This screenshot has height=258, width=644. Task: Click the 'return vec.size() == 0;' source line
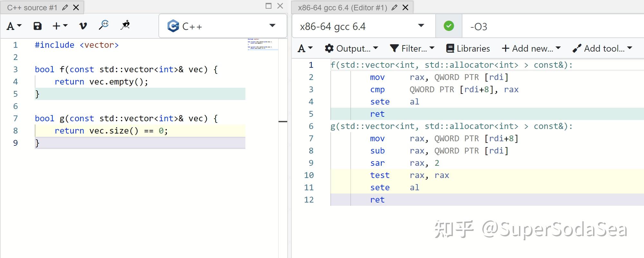point(111,131)
